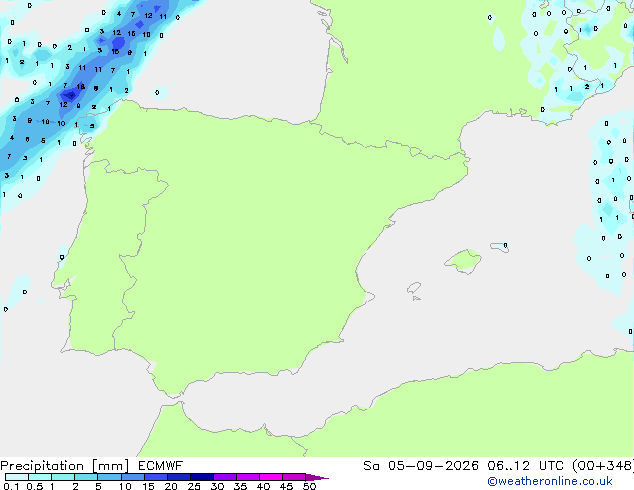Click the 'Precipitation [mm]' title text

tap(65, 466)
